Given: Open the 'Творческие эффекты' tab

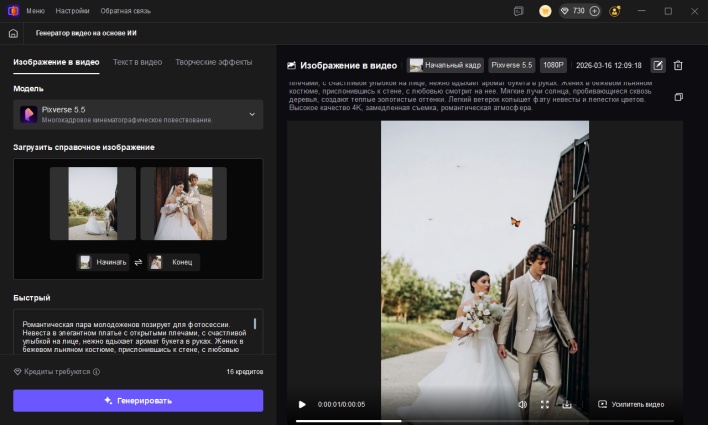Looking at the screenshot, I should [x=213, y=62].
